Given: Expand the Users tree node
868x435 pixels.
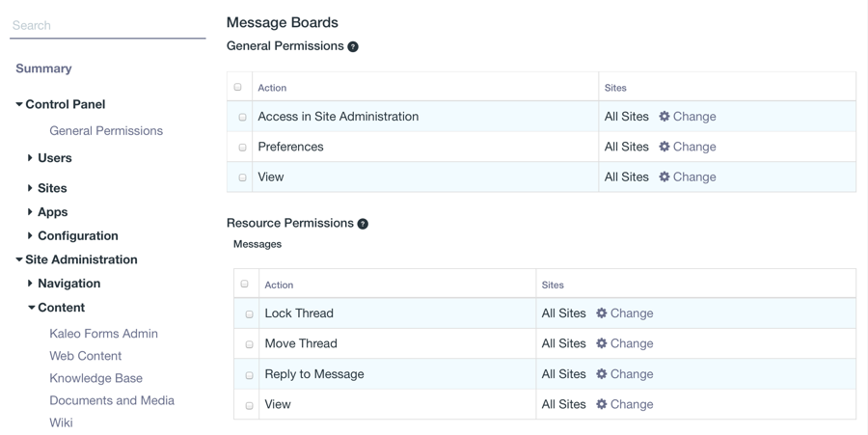Looking at the screenshot, I should 30,158.
